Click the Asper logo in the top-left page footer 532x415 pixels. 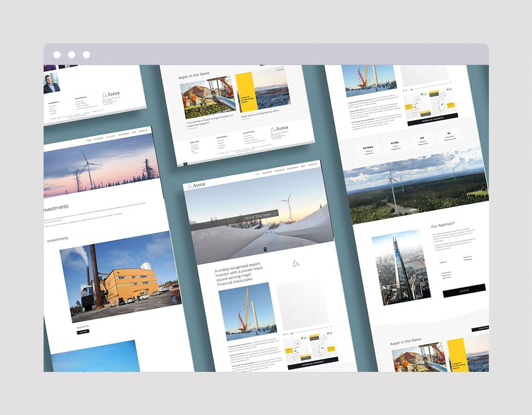111,94
